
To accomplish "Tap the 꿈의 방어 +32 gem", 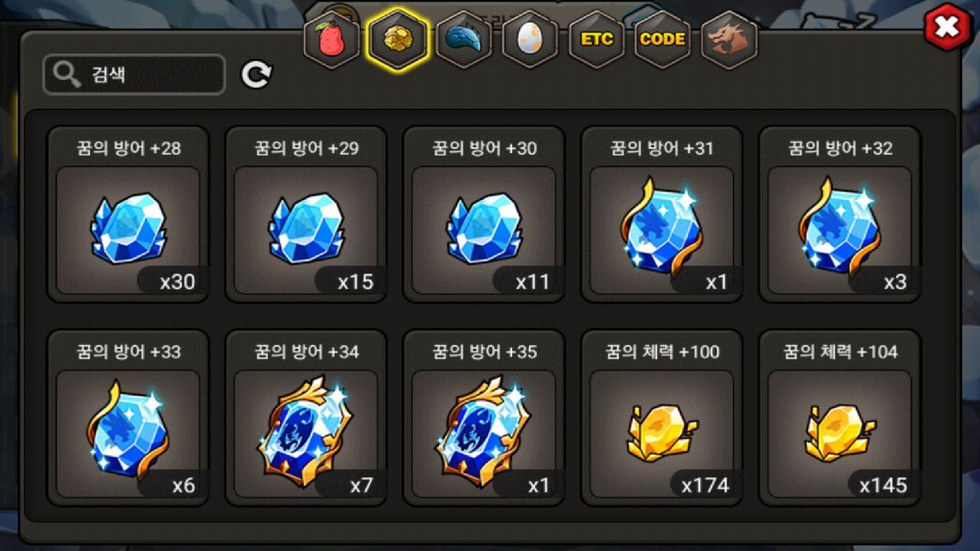I will (x=839, y=214).
